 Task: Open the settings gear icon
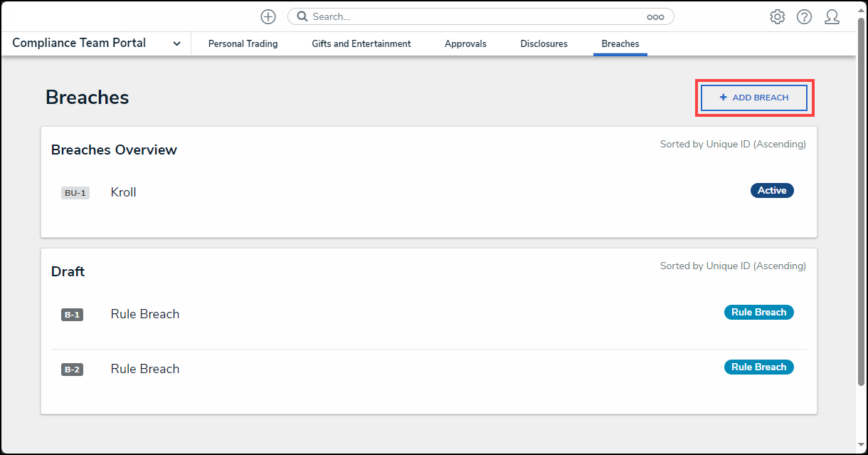[x=777, y=17]
